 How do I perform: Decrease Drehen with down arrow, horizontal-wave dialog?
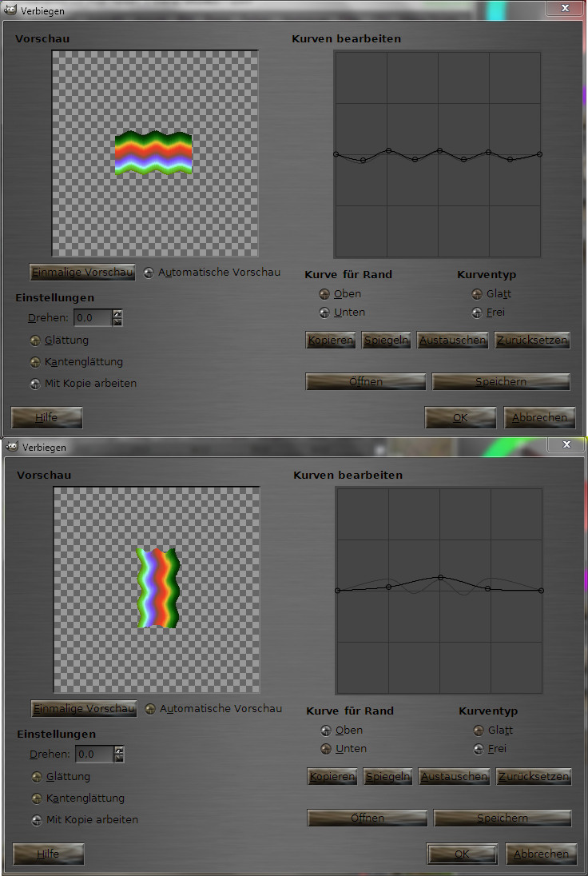117,322
